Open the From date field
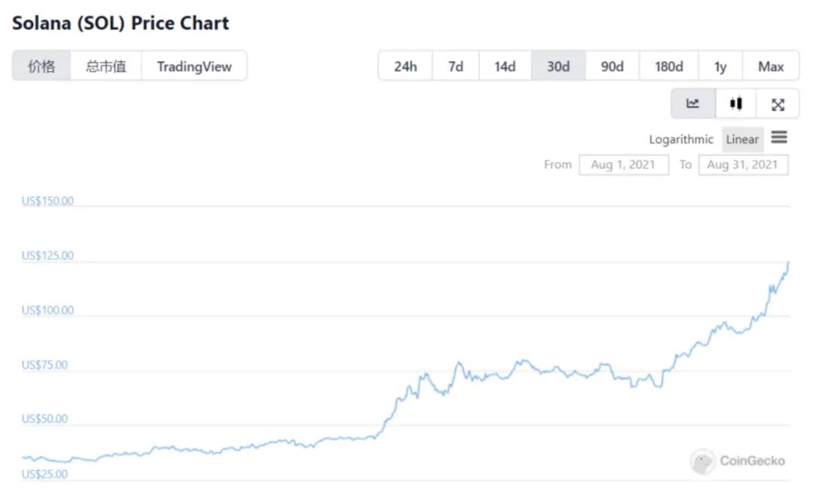This screenshot has width=815, height=504. click(x=623, y=164)
